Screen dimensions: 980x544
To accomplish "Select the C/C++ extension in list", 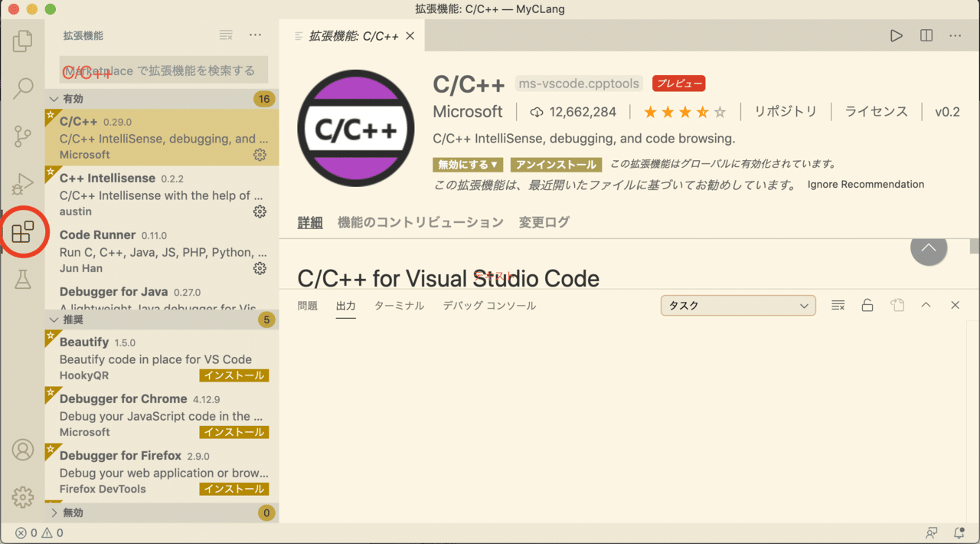I will 162,138.
